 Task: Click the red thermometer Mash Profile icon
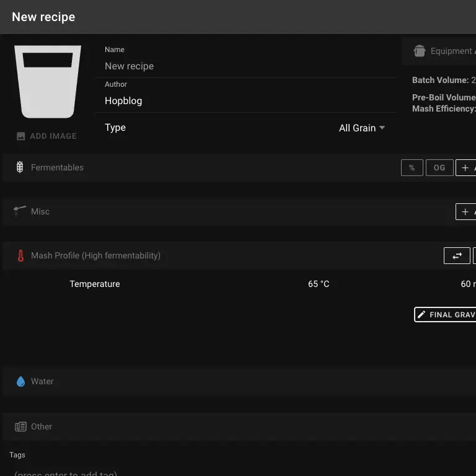[x=20, y=255]
